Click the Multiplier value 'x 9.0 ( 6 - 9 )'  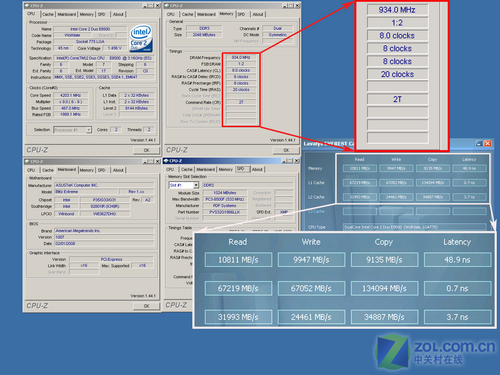70,102
